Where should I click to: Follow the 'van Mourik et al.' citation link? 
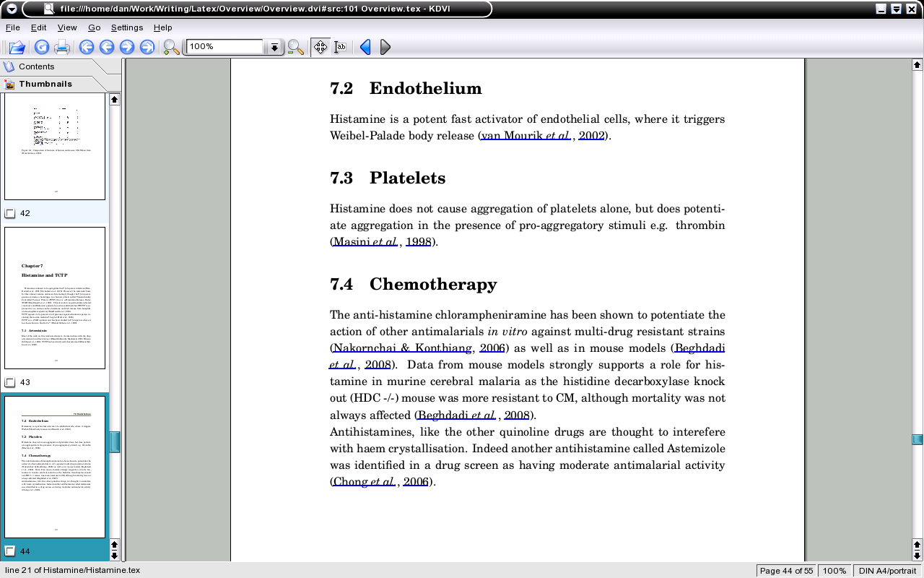pos(526,135)
